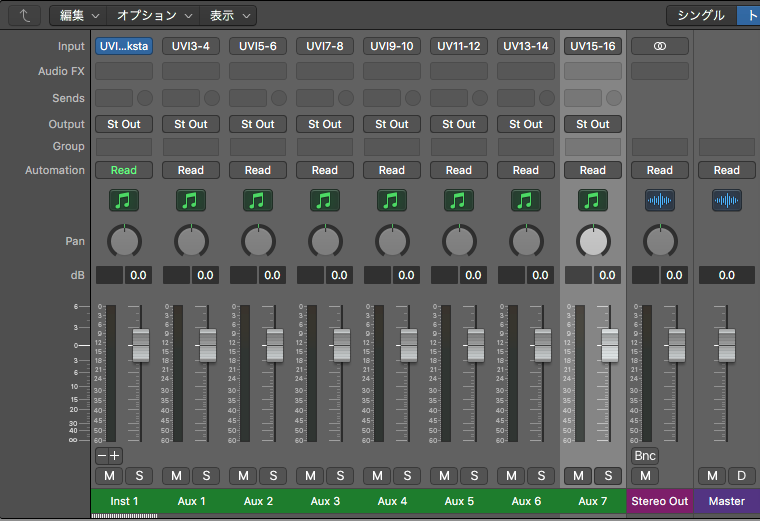Click the Aux 2 send slot

pyautogui.click(x=248, y=98)
